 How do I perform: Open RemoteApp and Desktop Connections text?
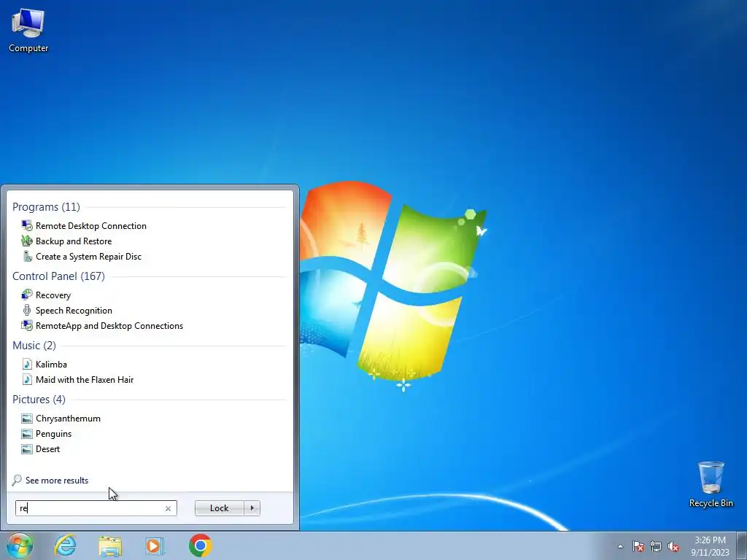(109, 326)
